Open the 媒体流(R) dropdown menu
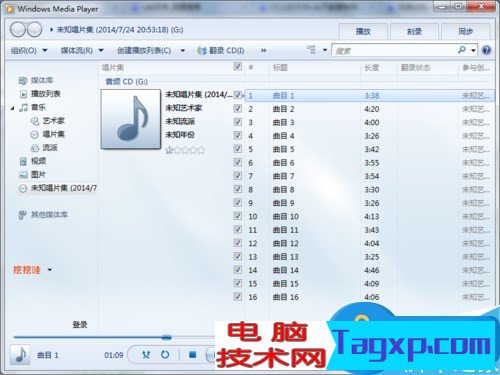 click(x=82, y=50)
